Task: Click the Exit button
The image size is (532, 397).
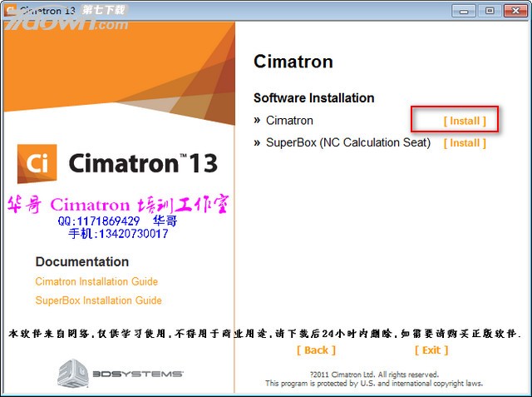Action: [431, 350]
